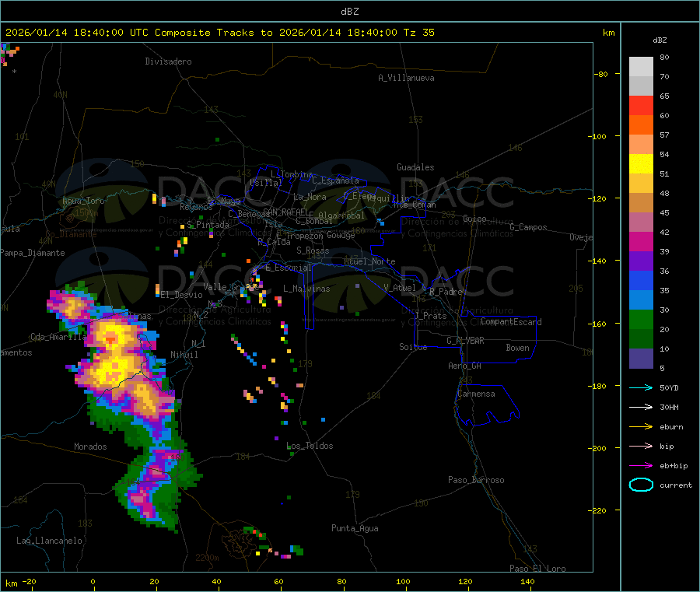Click the bip pink arrow legend icon

[x=641, y=446]
